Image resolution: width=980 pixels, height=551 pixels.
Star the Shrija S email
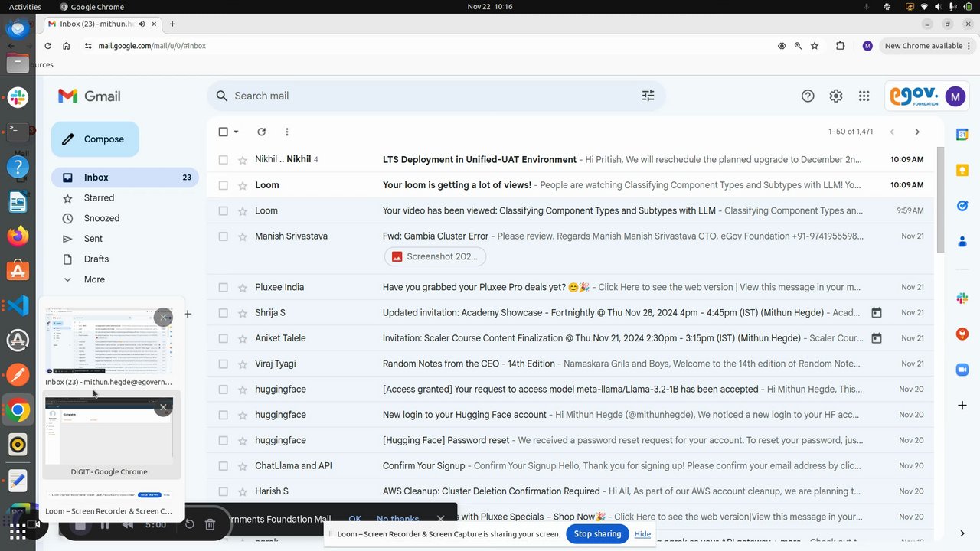pos(242,313)
